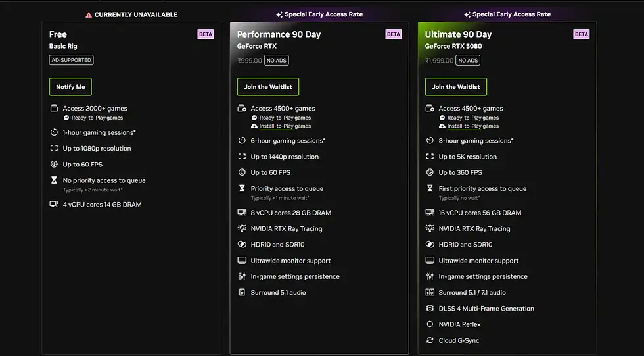Image resolution: width=644 pixels, height=356 pixels.
Task: Click sliders icon beside Performance settings persistence
Action: tap(242, 276)
